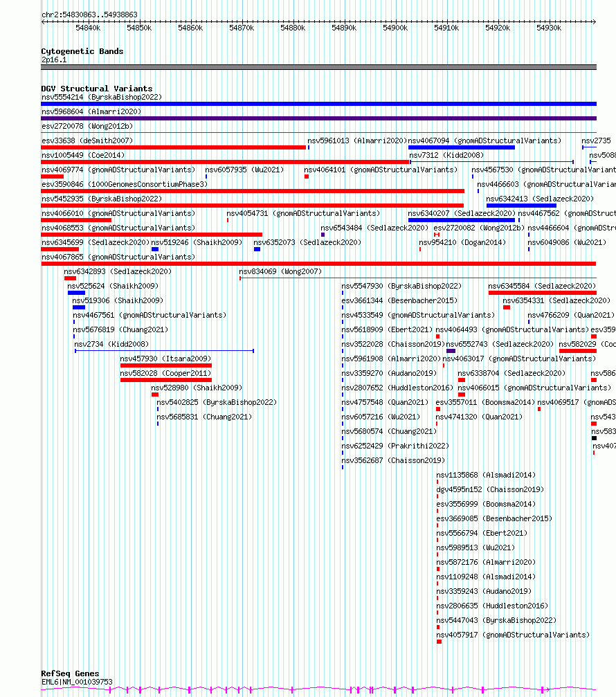Click the esv33638 (deSmith2007) variant label
Screen dimensions: 616x697
click(87, 141)
